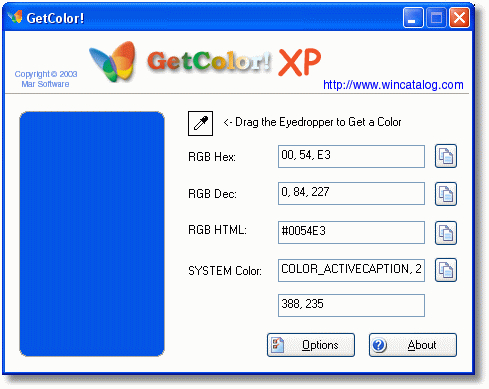489x389 pixels.
Task: Focus the RGB Dec field
Action: [x=351, y=193]
